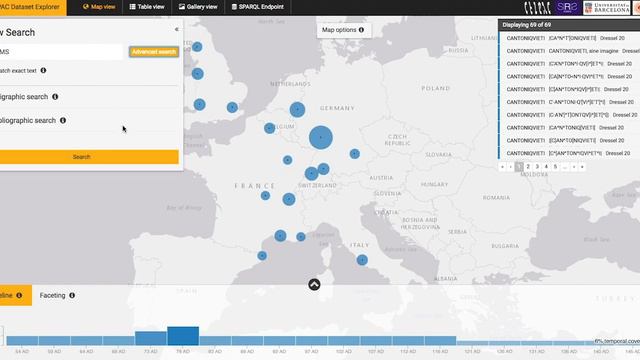Switch to Table view
640x360 pixels.
click(x=147, y=7)
